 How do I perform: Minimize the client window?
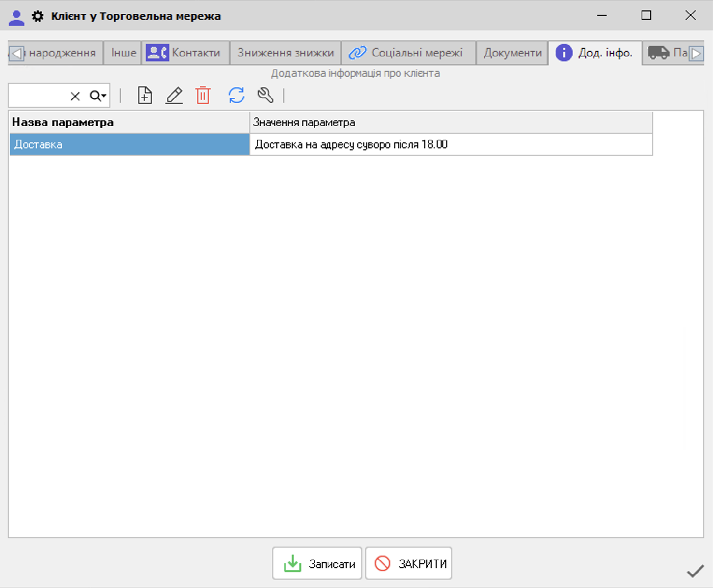coord(602,15)
